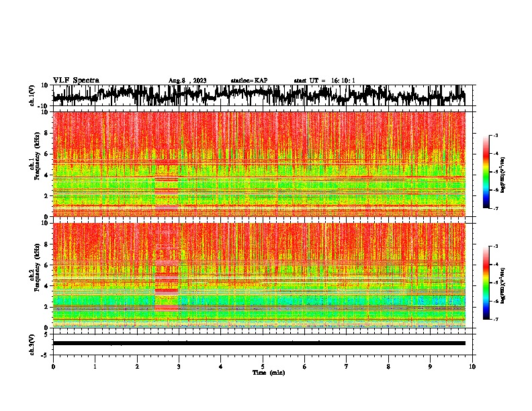Click time axis tick label "2"
Image resolution: width=532 pixels, height=411 pixels.
coord(137,367)
